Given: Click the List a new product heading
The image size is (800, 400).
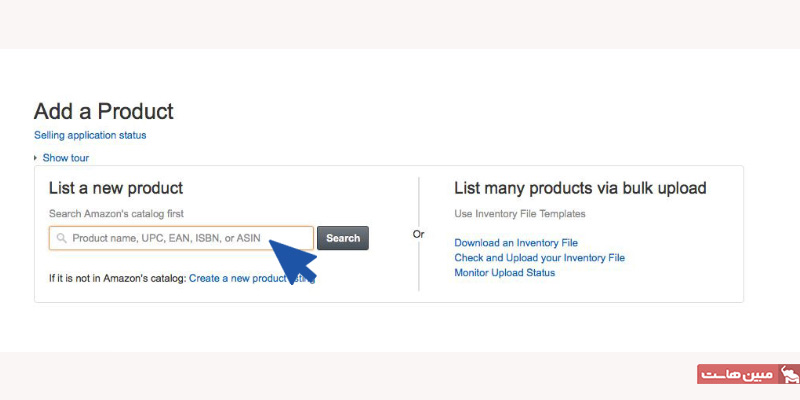Looking at the screenshot, I should 116,188.
